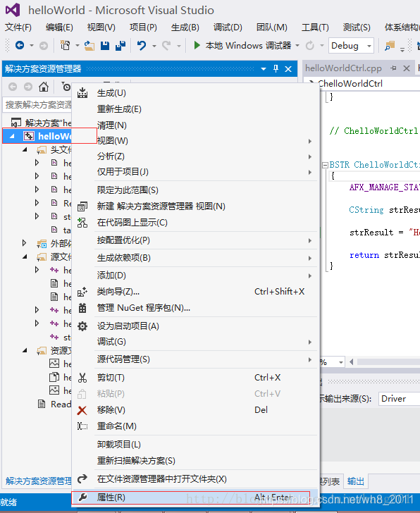420x513 pixels.
Task: Open the 添加(D) submenu
Action: tap(195, 275)
